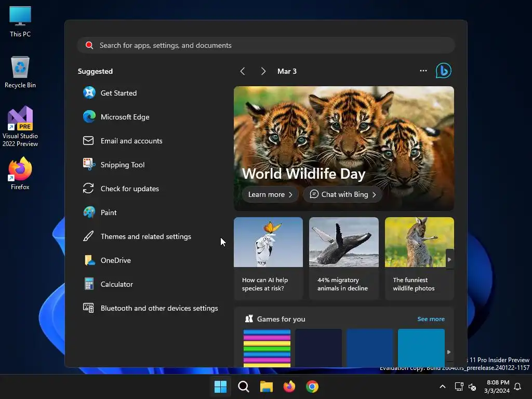Go to previous day arrow
Screen dimensions: 532x399
[243, 71]
